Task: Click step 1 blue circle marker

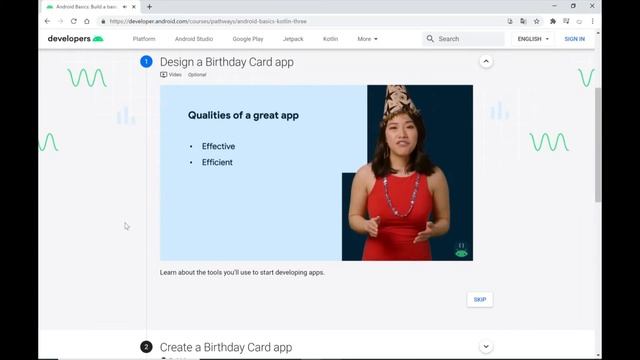Action: (146, 62)
